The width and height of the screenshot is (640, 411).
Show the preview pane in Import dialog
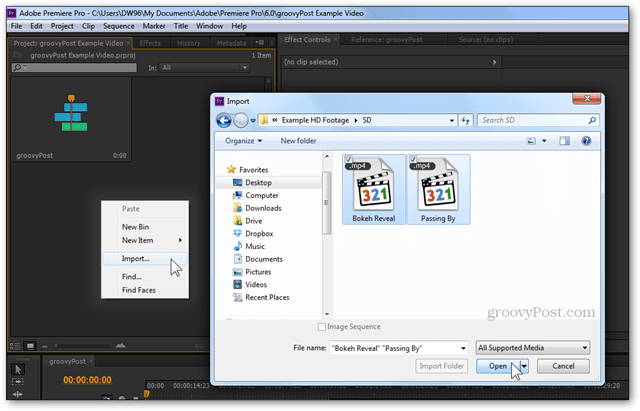point(564,141)
